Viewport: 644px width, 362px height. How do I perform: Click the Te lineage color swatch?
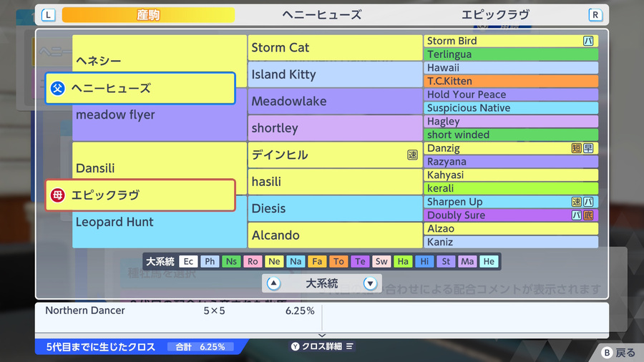coord(360,261)
